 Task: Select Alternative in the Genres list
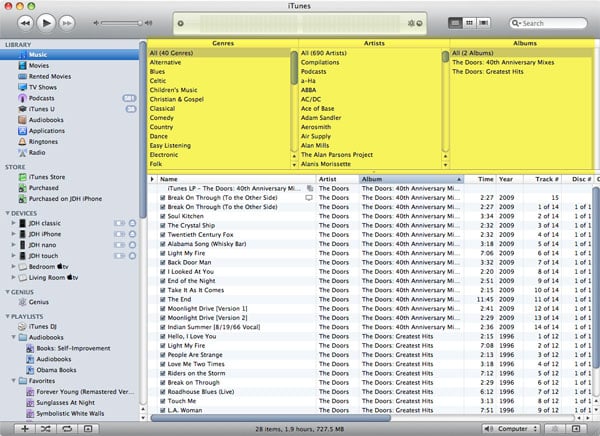219,62
